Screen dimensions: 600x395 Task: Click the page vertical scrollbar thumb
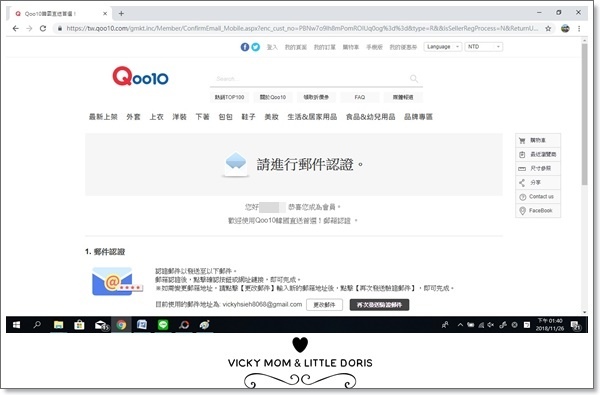[x=584, y=115]
